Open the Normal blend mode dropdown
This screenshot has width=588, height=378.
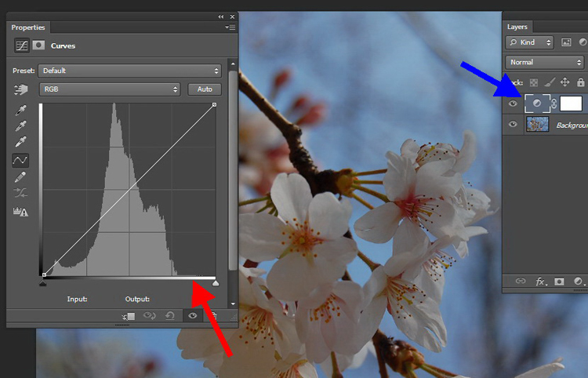pyautogui.click(x=545, y=62)
